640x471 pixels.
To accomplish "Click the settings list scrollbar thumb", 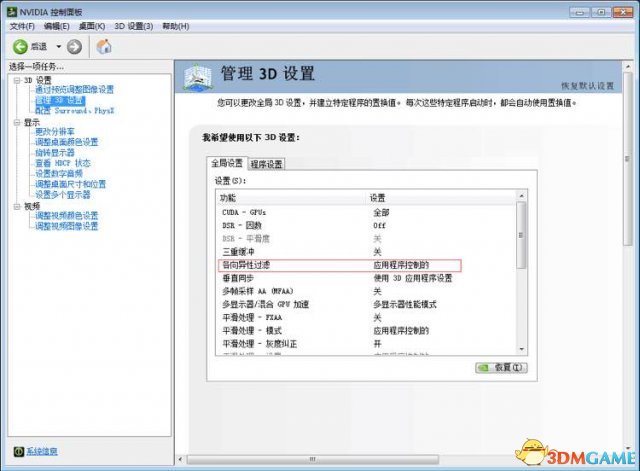I will (x=521, y=235).
